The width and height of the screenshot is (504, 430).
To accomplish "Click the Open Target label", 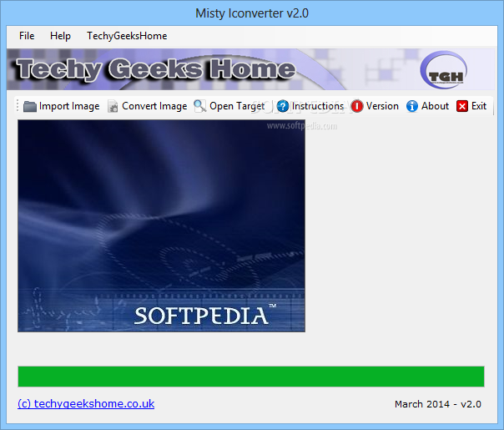I will (237, 106).
